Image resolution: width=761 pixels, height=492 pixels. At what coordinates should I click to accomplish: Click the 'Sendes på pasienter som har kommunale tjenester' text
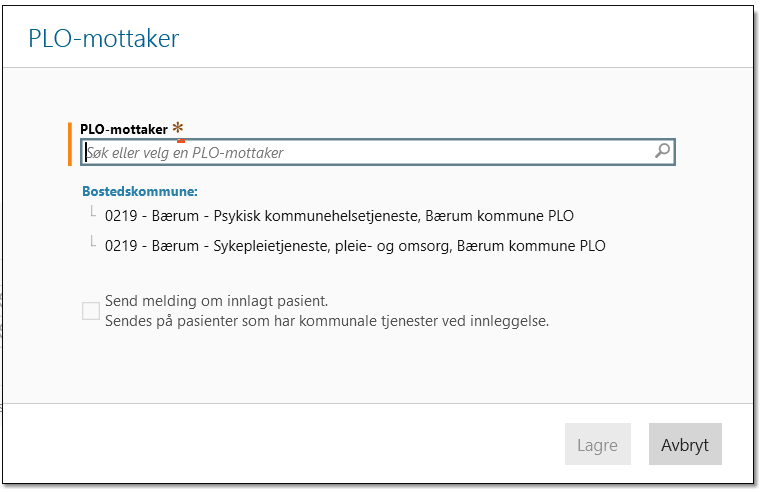(327, 321)
